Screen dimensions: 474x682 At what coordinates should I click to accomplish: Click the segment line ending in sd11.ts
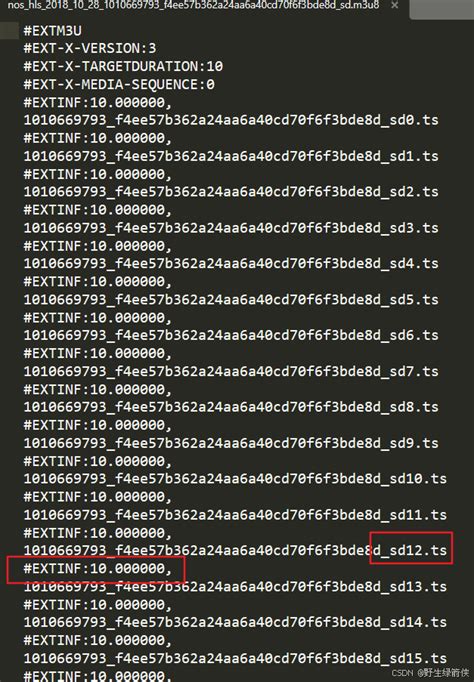coord(235,515)
